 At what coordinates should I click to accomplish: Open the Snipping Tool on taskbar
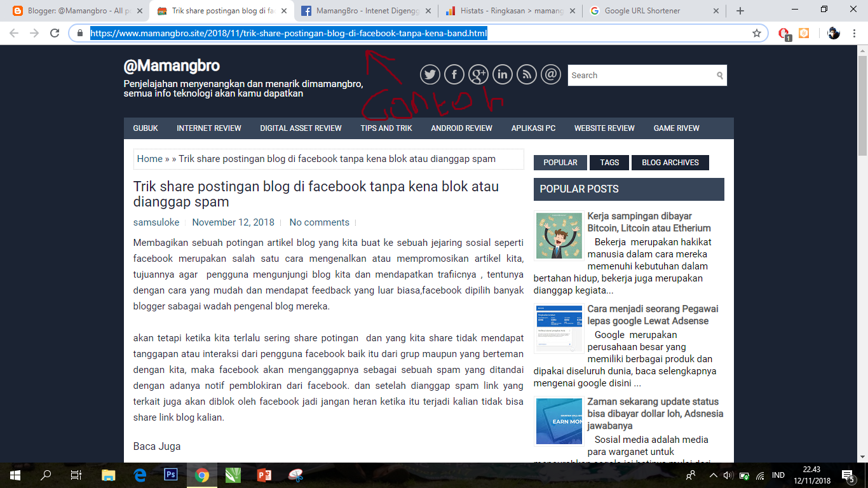[295, 475]
